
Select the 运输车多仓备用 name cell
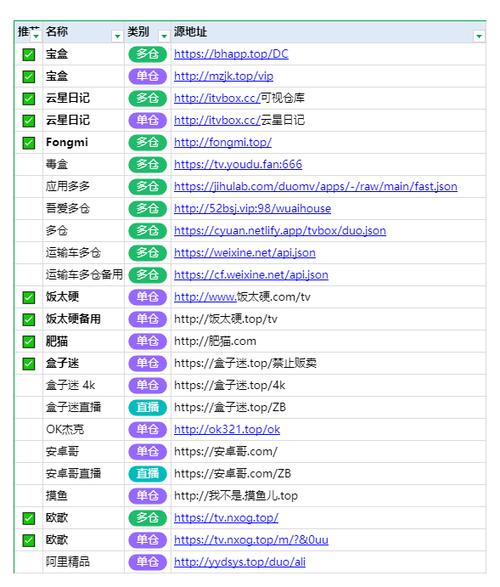tap(83, 275)
